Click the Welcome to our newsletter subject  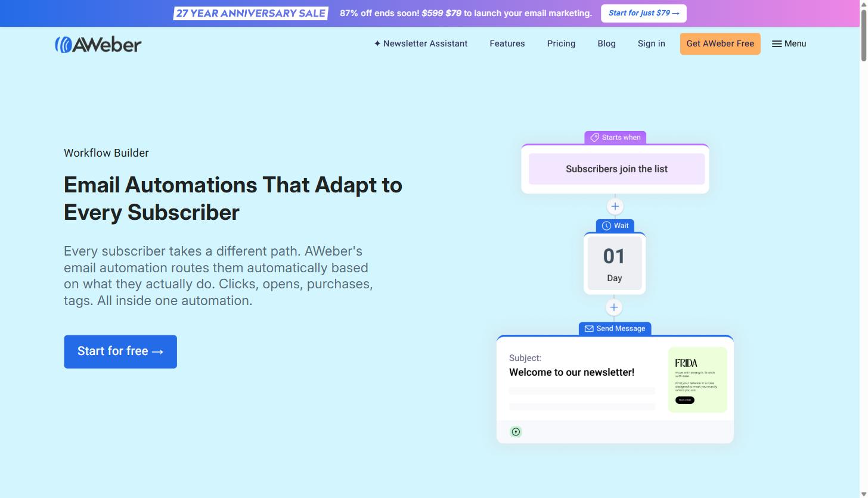tap(572, 372)
